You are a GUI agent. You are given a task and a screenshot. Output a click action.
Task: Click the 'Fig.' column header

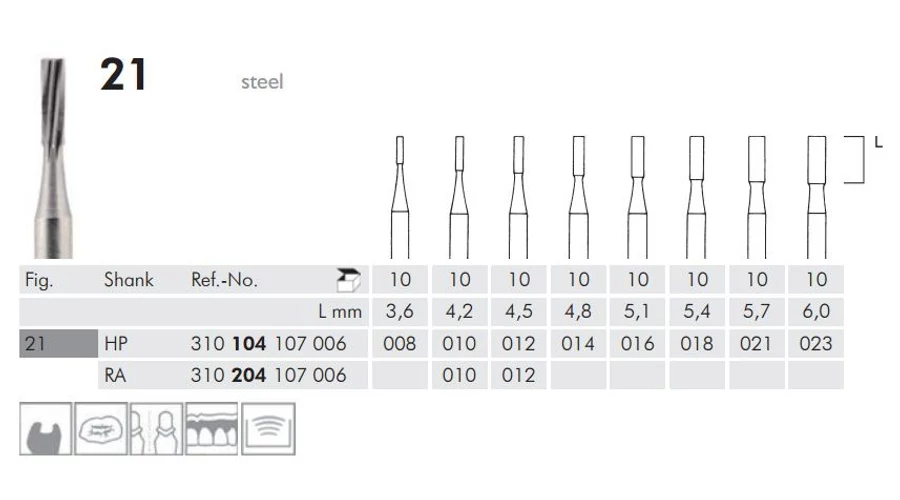click(x=39, y=280)
